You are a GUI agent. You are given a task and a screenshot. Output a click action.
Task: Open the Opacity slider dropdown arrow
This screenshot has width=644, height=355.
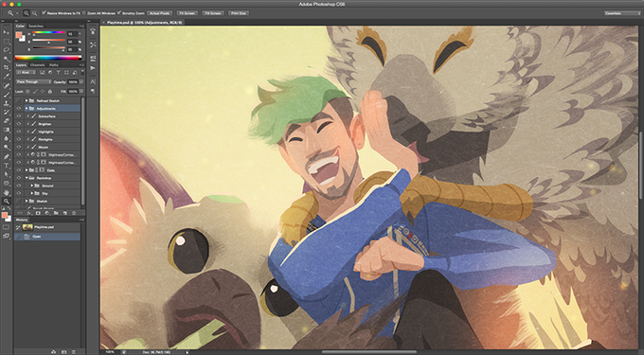[x=81, y=81]
